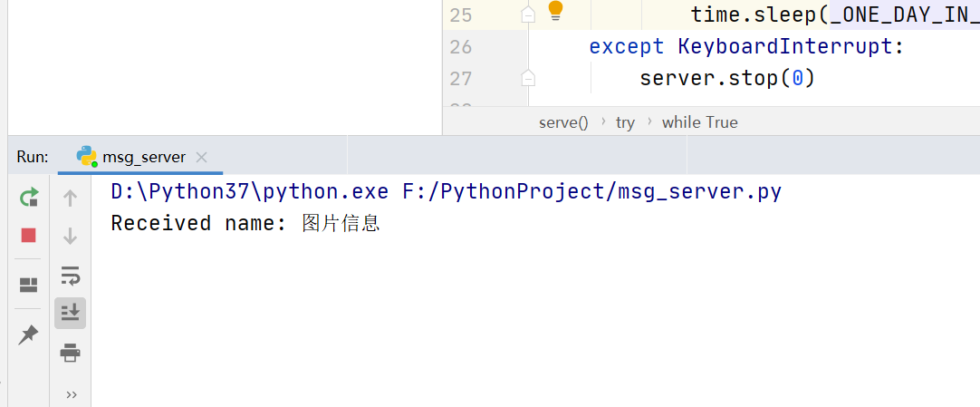Click the try breadcrumb item
Viewport: 980px width, 407px height.
click(625, 122)
